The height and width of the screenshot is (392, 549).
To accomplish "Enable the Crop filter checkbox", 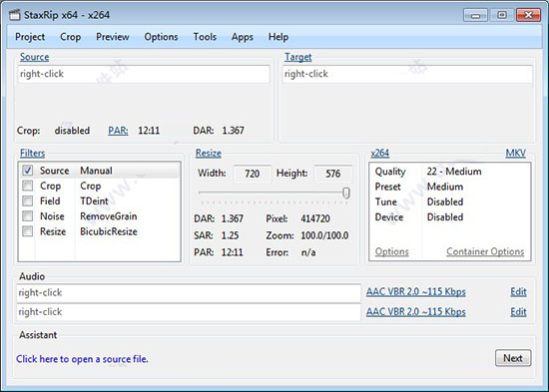I will click(x=28, y=186).
